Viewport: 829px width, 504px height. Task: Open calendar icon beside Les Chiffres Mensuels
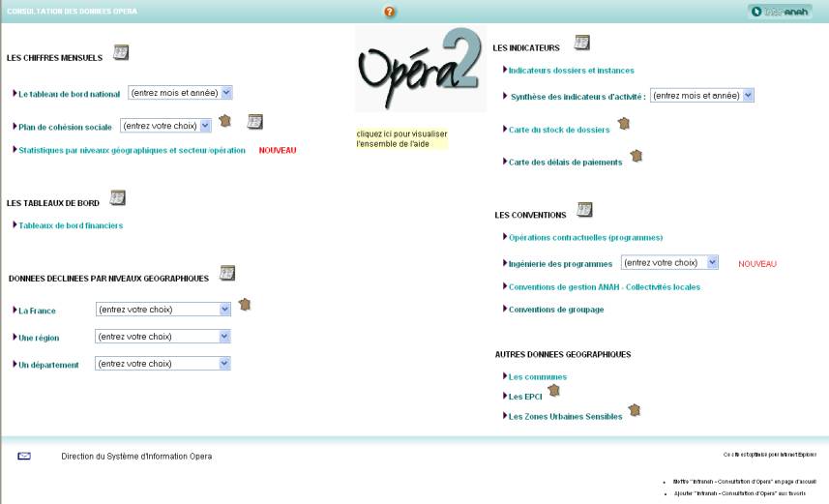121,52
